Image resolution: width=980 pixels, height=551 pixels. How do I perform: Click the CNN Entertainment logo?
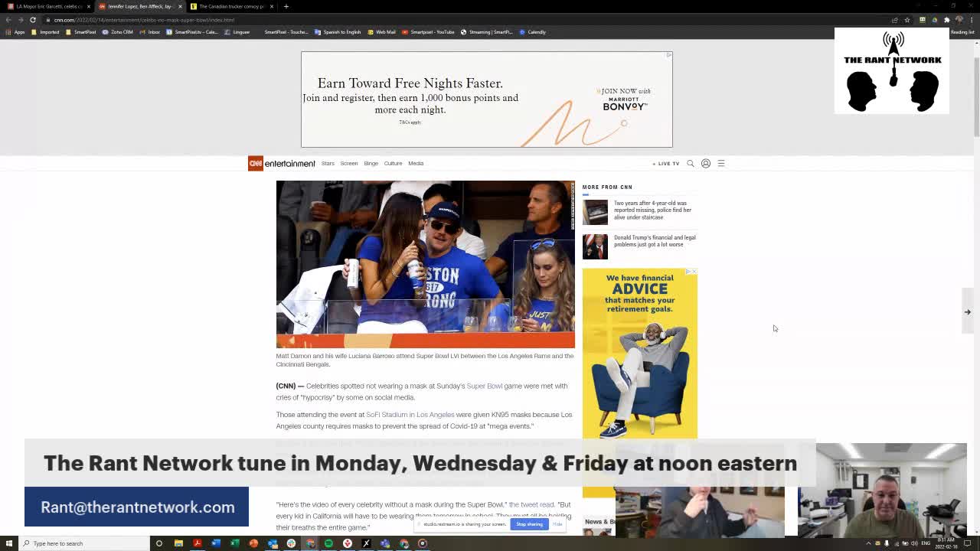281,163
